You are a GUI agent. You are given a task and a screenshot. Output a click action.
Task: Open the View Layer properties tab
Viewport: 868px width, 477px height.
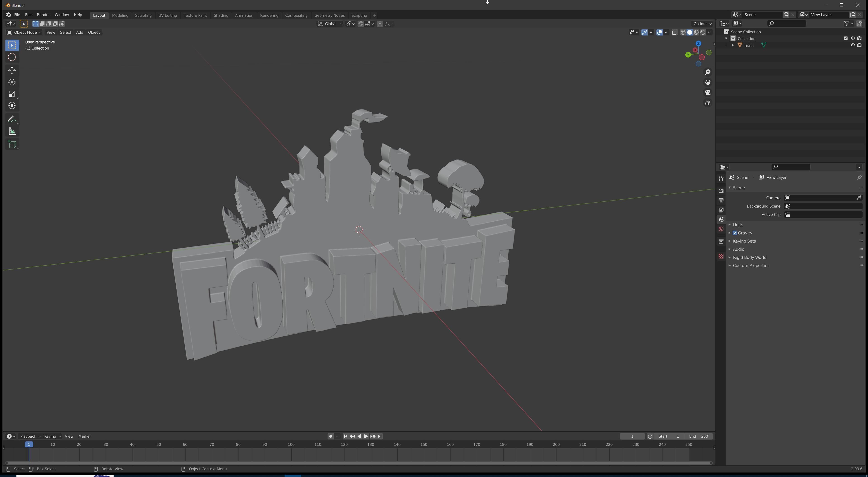click(x=721, y=210)
